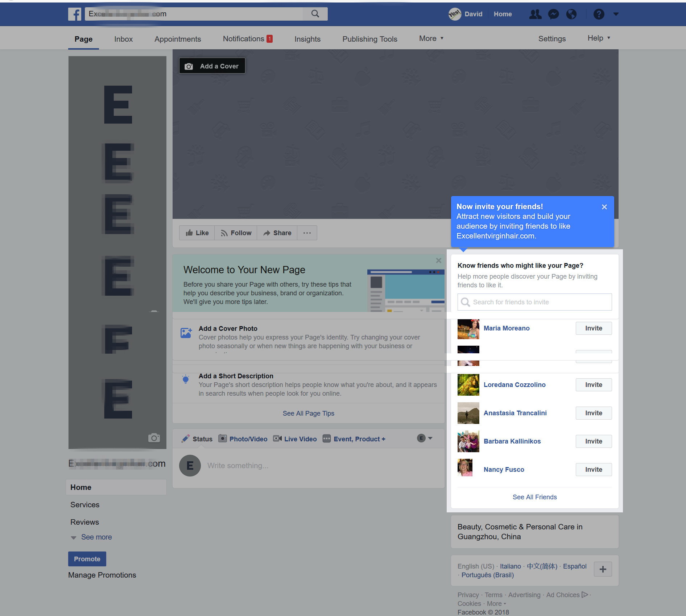Expand See more in sidebar
Viewport: 686px width, 616px height.
[91, 537]
